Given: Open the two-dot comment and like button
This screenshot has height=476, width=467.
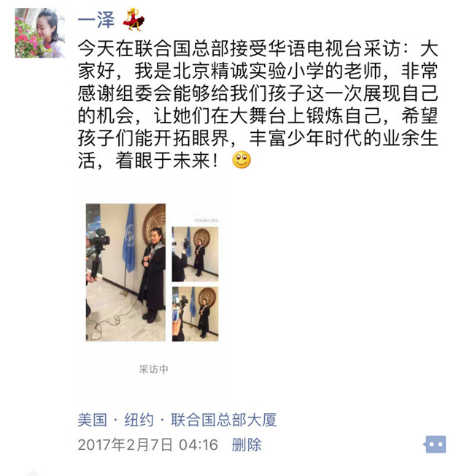Looking at the screenshot, I should pyautogui.click(x=435, y=444).
